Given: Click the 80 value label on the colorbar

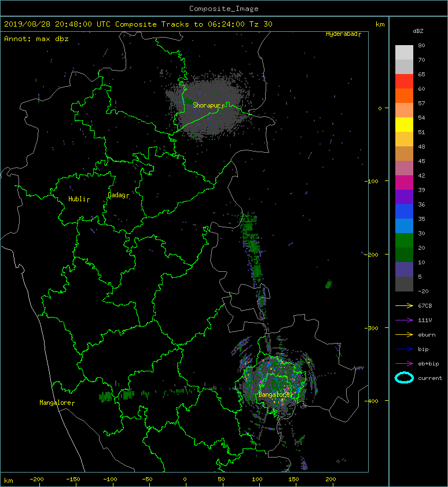Looking at the screenshot, I should coord(421,45).
